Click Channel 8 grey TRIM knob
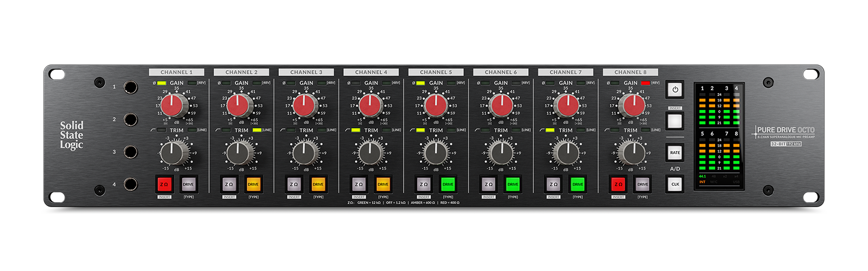Screen dimensions: 868x271 pyautogui.click(x=631, y=153)
